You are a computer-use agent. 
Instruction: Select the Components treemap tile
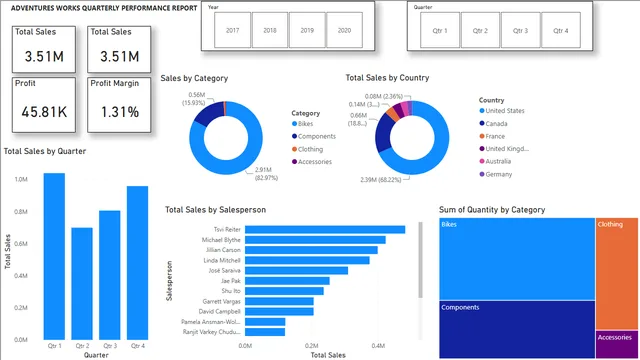point(517,329)
